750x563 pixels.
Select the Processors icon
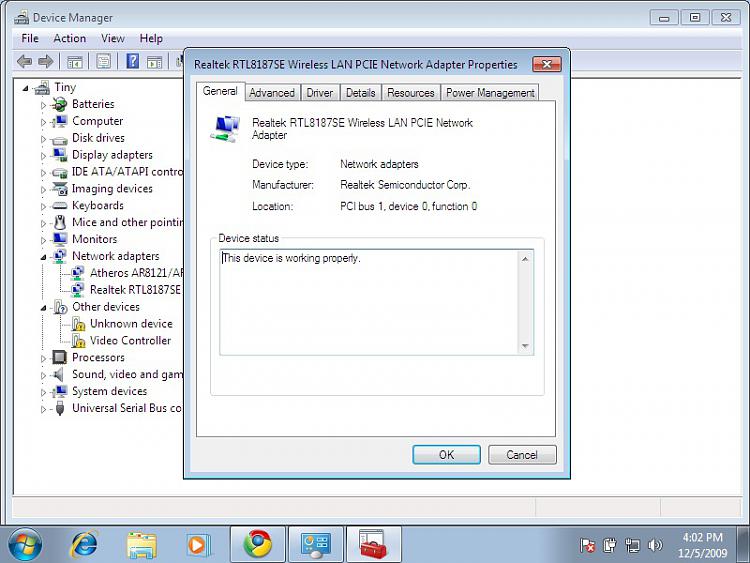60,357
